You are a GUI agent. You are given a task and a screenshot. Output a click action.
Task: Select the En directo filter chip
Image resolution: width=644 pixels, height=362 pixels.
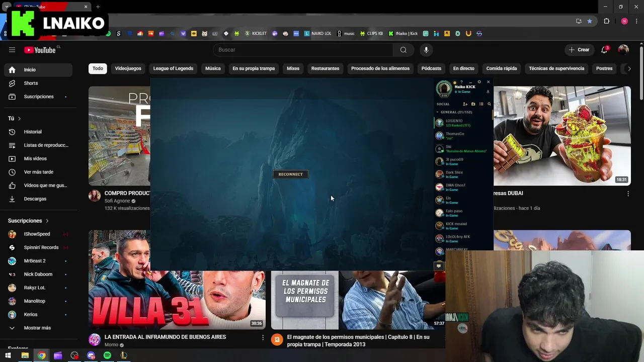coord(463,68)
